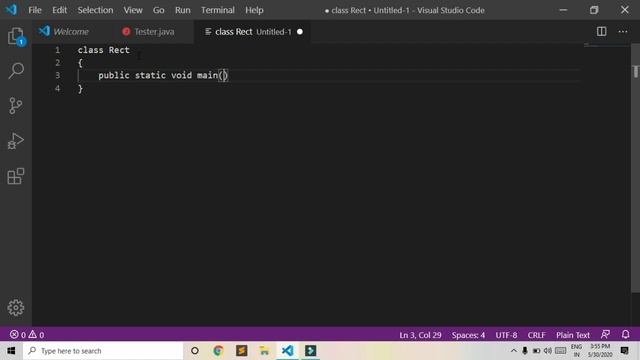Open the Edit menu
The image size is (640, 360).
[x=59, y=10]
